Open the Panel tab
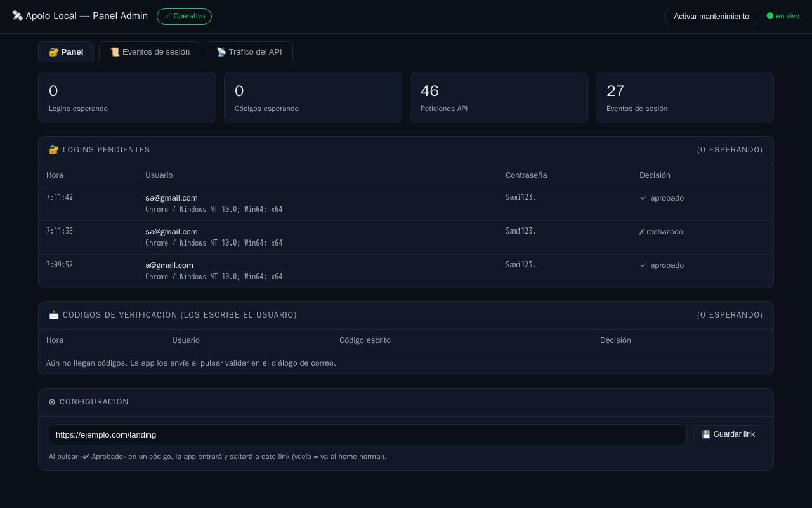812x508 pixels. point(66,51)
